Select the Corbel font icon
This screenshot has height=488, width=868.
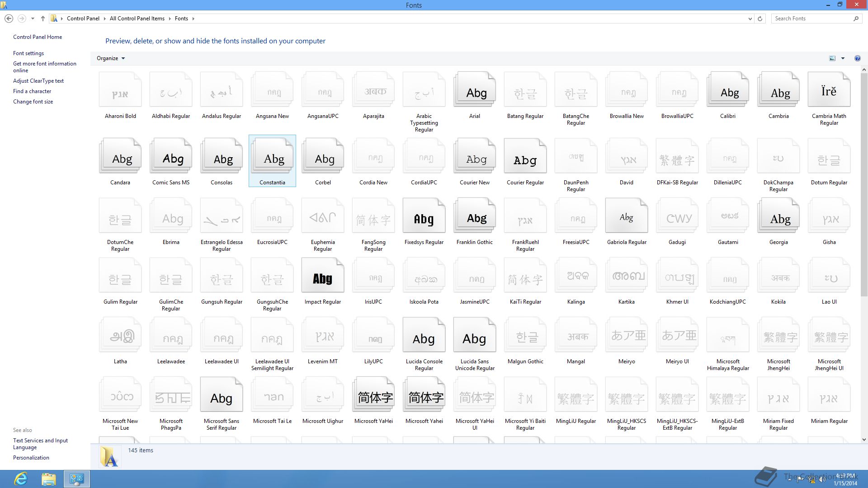[323, 156]
